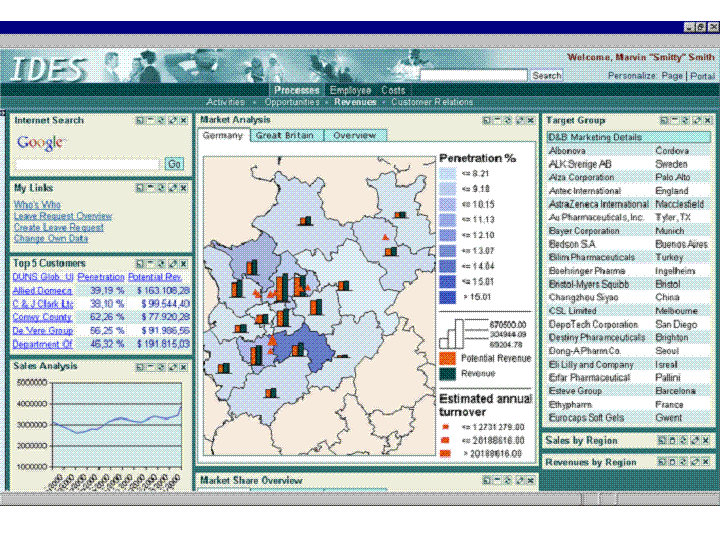Switch to the Overview map tab
720x540 pixels.
(x=354, y=135)
